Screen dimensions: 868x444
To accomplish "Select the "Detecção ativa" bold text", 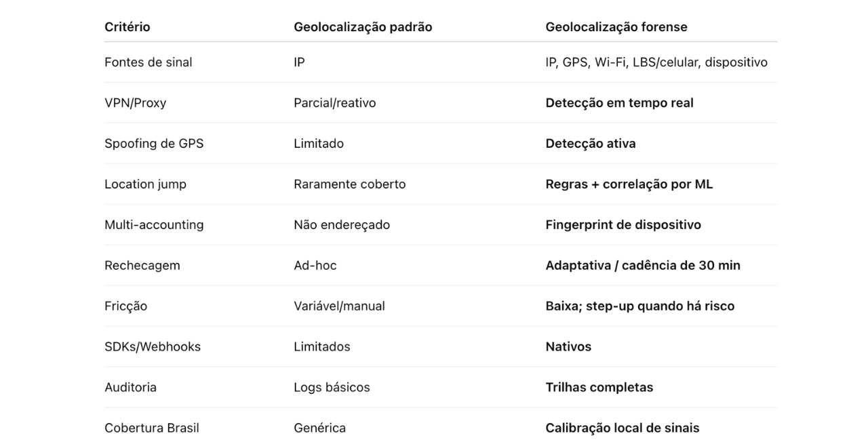I will (591, 144).
